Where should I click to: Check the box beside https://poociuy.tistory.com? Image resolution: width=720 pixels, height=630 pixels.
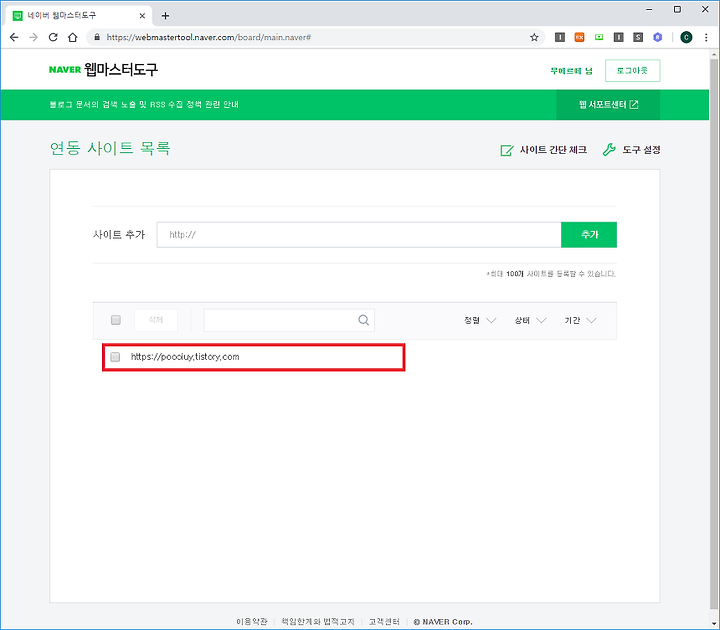[115, 357]
